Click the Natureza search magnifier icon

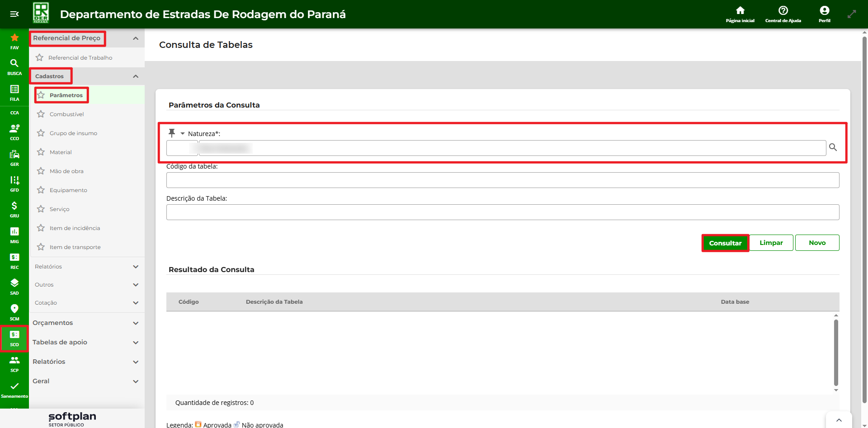click(833, 147)
